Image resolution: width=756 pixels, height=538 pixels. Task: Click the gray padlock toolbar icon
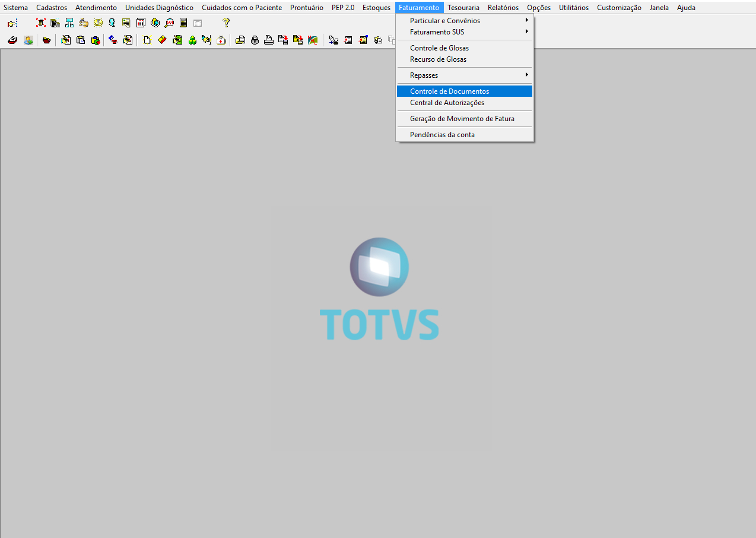pyautogui.click(x=255, y=40)
